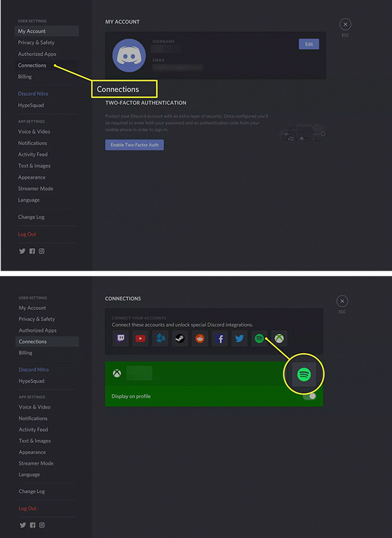Open Facebook link in Connections screen sidebar footer
Viewport: 392px width, 538px height.
click(33, 525)
